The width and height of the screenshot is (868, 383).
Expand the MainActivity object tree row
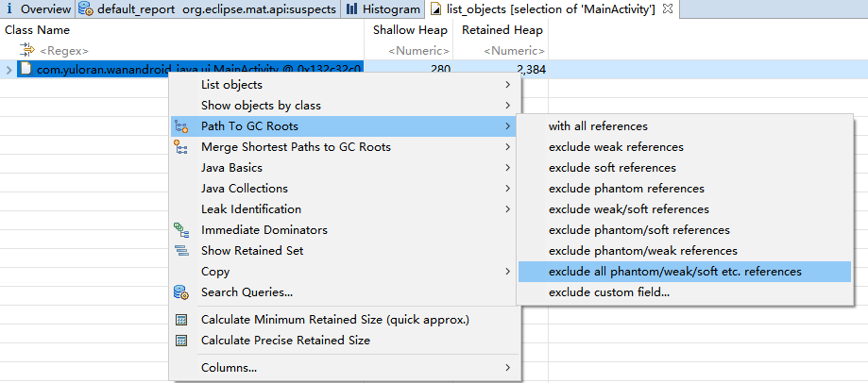point(9,70)
